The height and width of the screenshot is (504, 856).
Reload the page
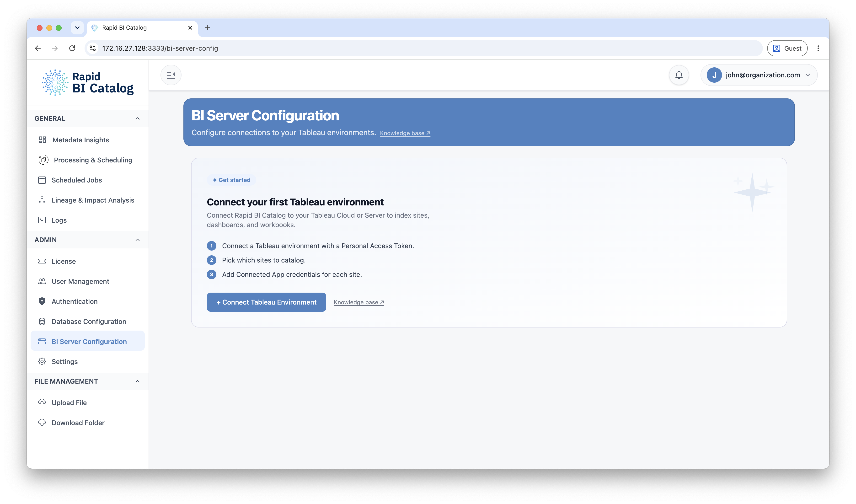pyautogui.click(x=72, y=48)
